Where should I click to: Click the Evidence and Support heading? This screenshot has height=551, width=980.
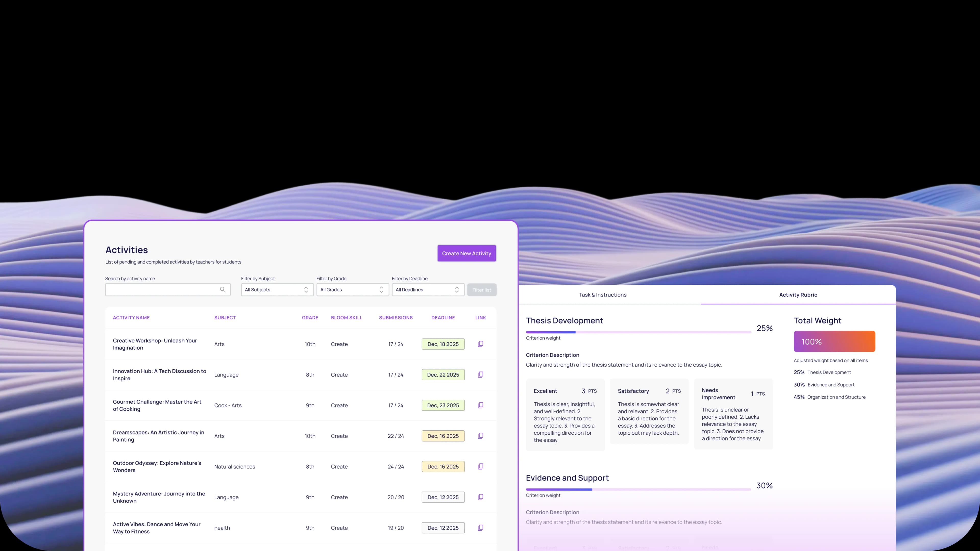(567, 478)
